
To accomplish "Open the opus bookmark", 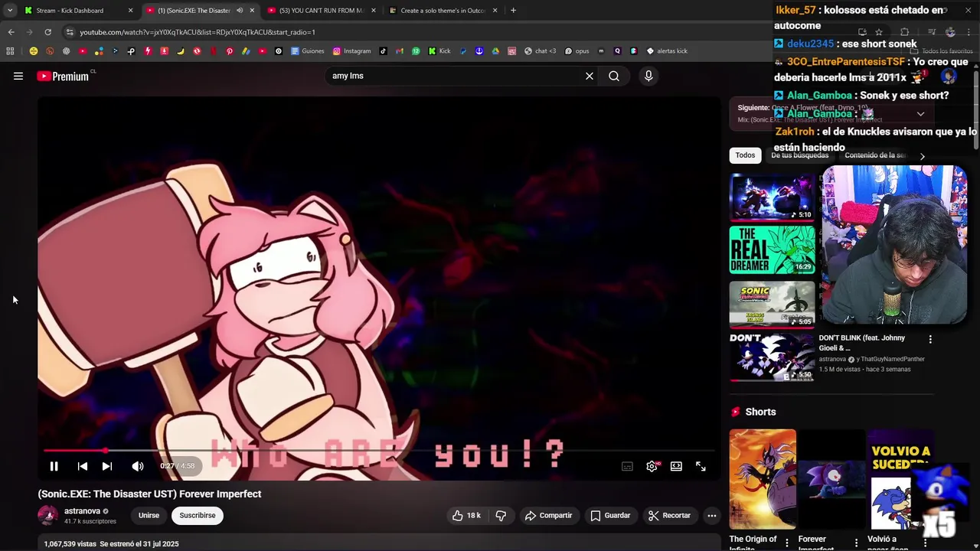I will pos(577,51).
